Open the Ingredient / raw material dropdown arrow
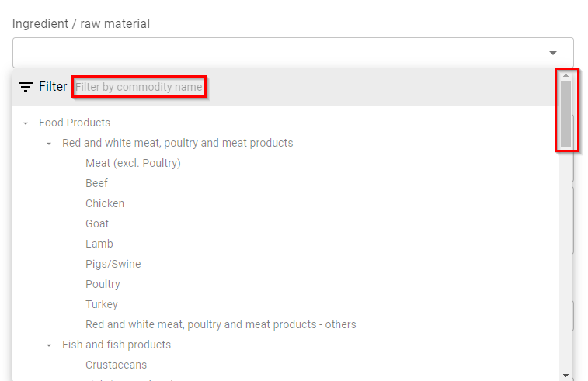Image resolution: width=588 pixels, height=381 pixels. click(553, 53)
